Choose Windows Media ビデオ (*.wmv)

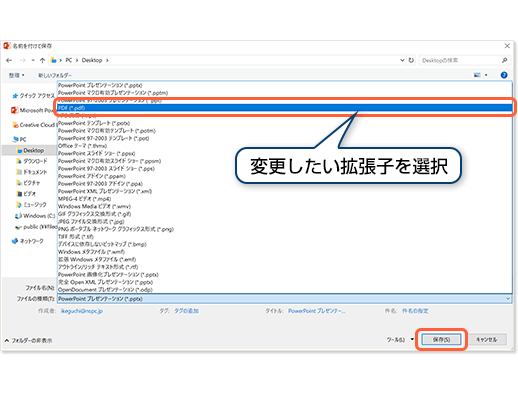click(x=285, y=207)
